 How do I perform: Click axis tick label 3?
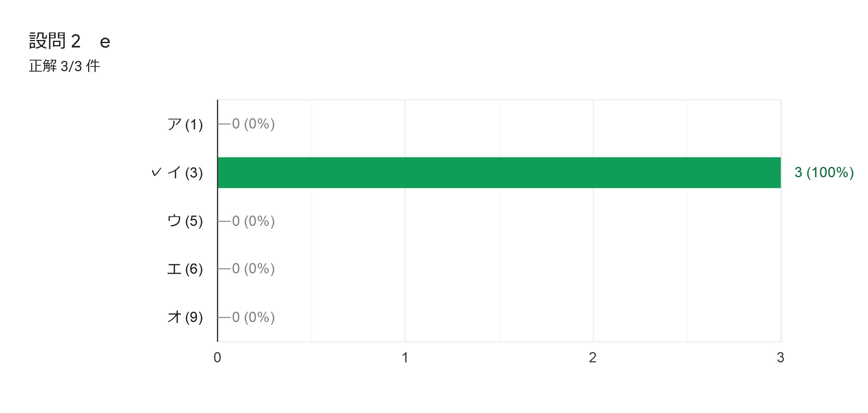pos(780,358)
